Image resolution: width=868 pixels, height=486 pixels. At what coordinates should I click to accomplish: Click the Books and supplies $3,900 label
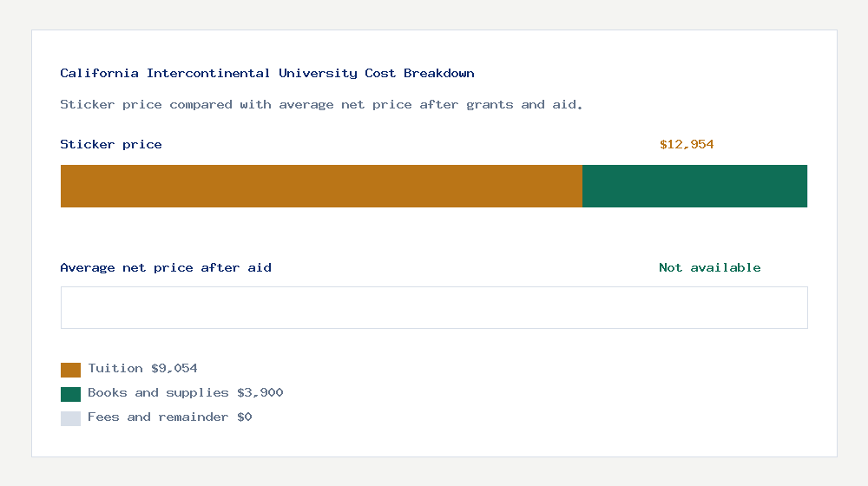point(186,392)
